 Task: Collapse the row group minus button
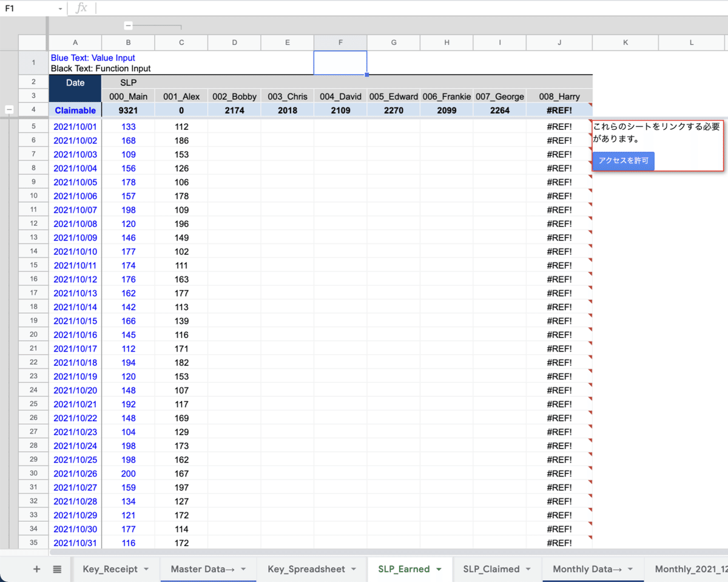9,110
